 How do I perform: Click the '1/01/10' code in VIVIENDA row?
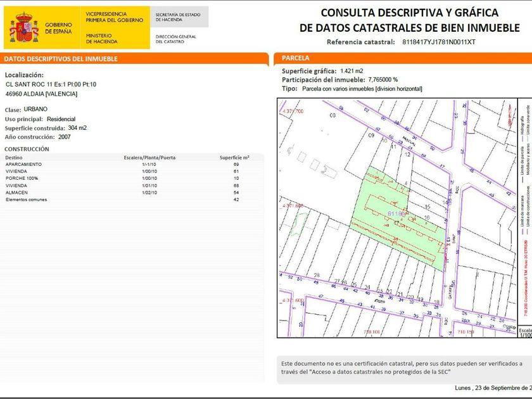(x=149, y=186)
